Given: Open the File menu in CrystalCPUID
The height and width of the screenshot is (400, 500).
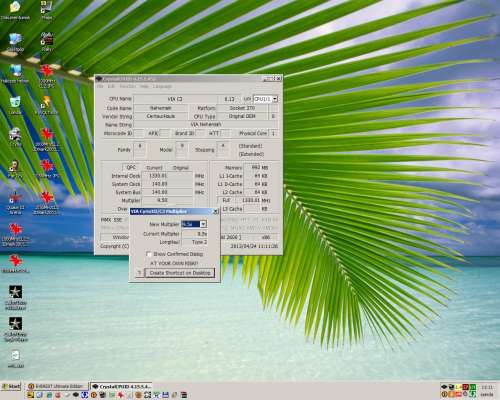Looking at the screenshot, I should click(x=100, y=86).
